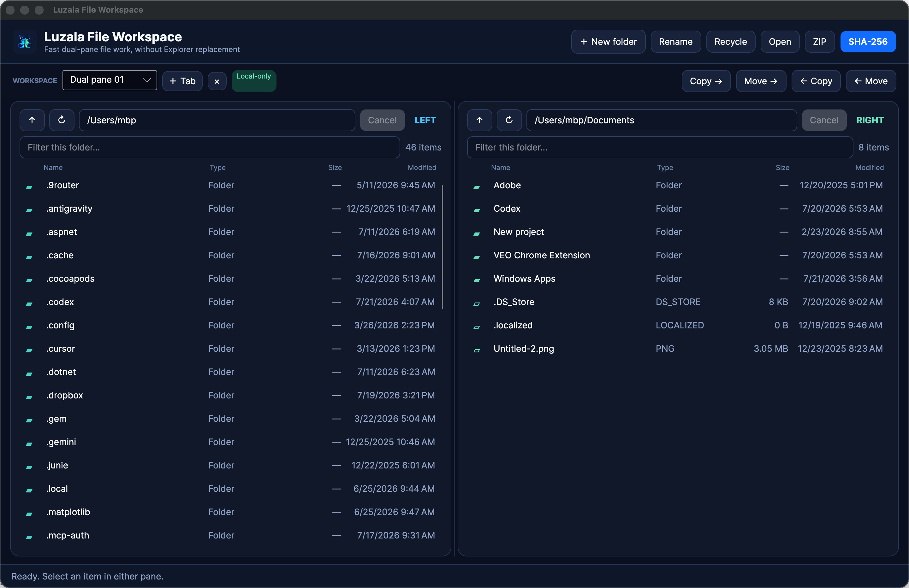
Task: Click the left pane scrollbar thumb
Action: [x=442, y=247]
